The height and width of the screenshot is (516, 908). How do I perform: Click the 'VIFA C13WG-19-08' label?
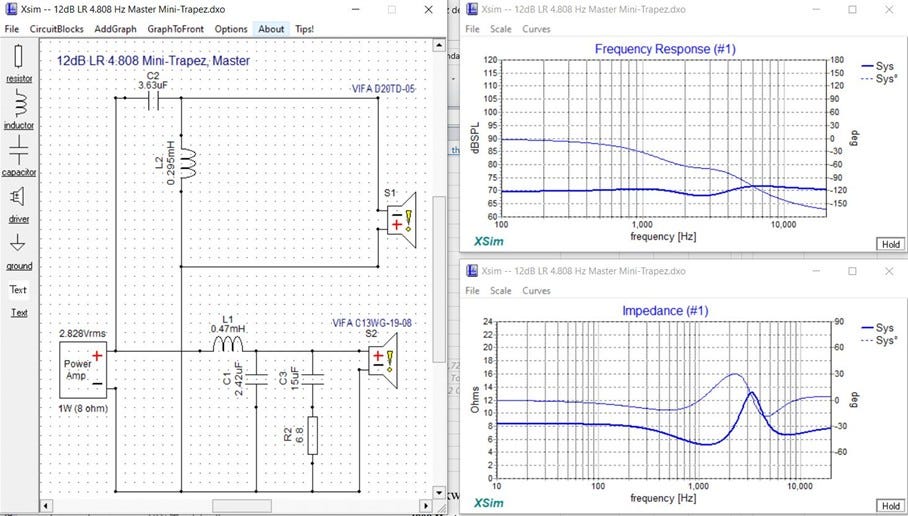tap(372, 323)
